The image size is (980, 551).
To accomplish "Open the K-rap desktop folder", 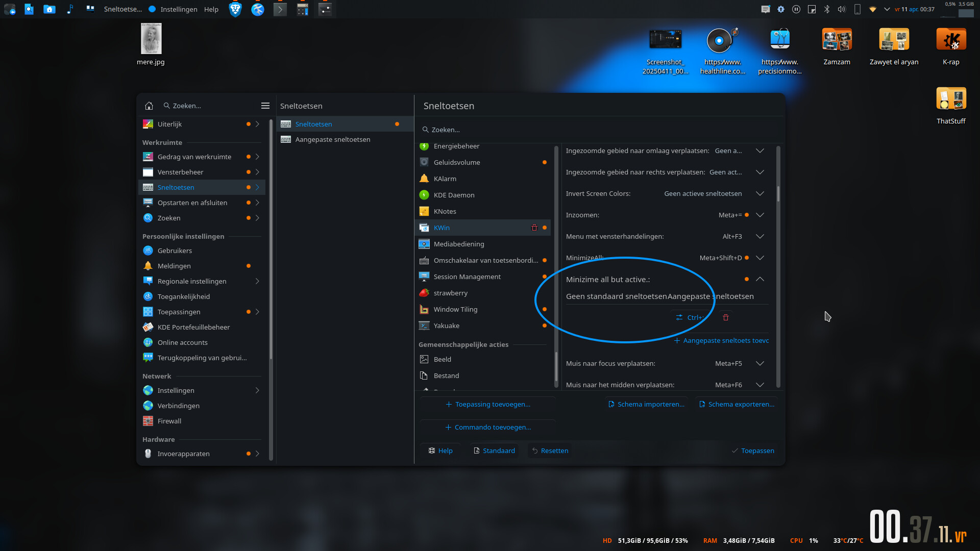I will (951, 46).
